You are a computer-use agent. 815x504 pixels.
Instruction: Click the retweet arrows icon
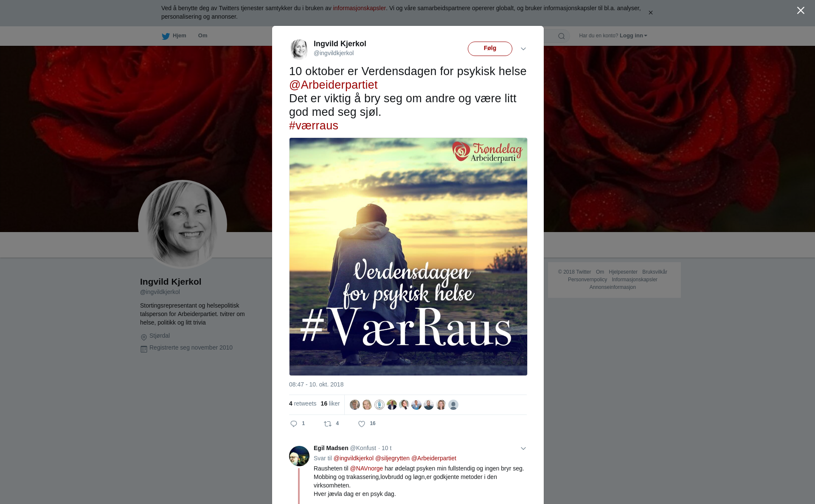point(328,424)
